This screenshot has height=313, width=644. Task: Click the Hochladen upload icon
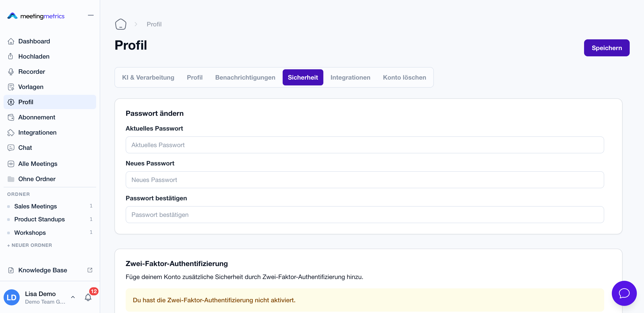coord(11,57)
